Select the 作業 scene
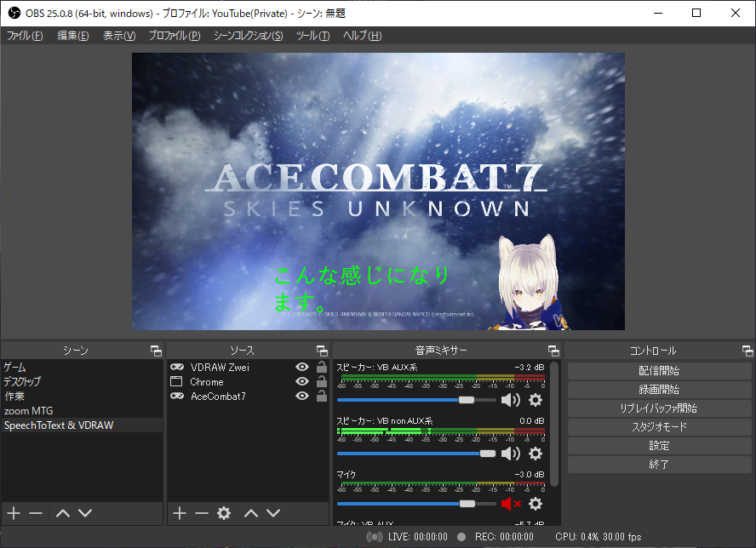This screenshot has width=756, height=548. 82,397
